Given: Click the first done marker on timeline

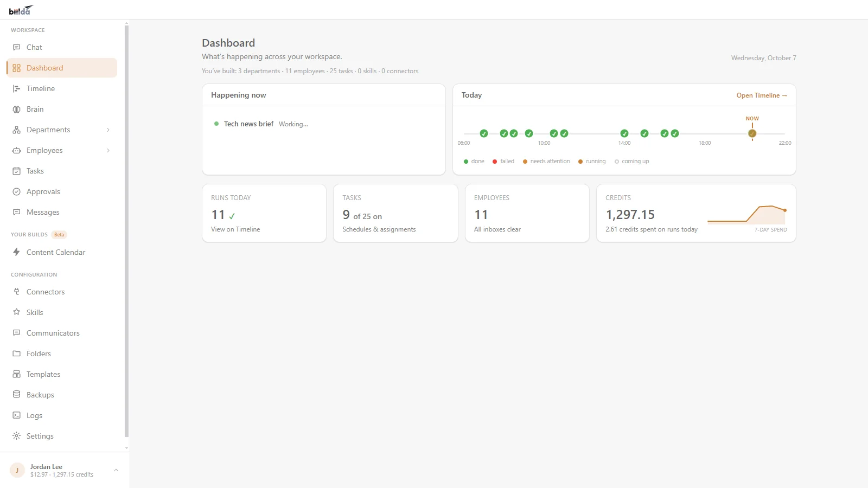Looking at the screenshot, I should click(x=484, y=133).
